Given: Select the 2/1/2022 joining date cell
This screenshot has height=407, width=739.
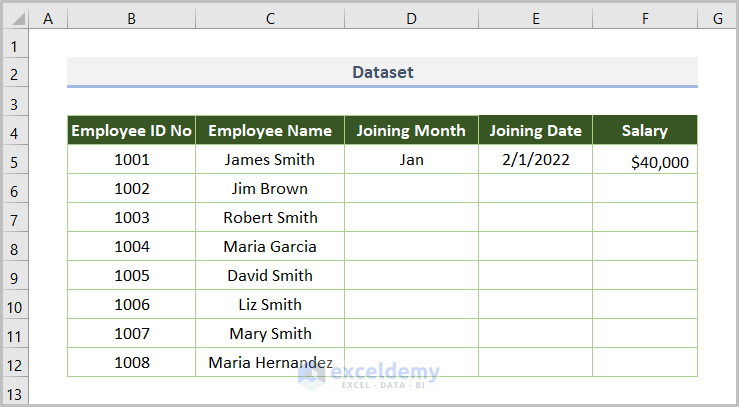Looking at the screenshot, I should pyautogui.click(x=535, y=159).
